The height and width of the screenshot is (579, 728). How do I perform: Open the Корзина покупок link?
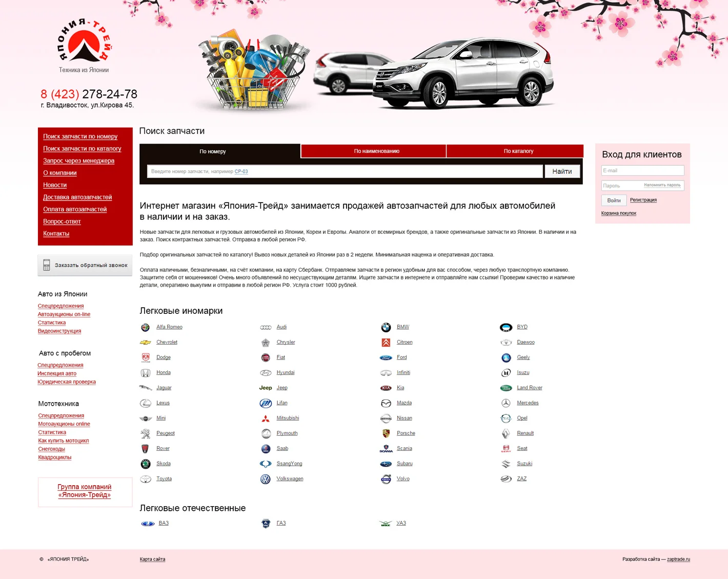click(619, 213)
